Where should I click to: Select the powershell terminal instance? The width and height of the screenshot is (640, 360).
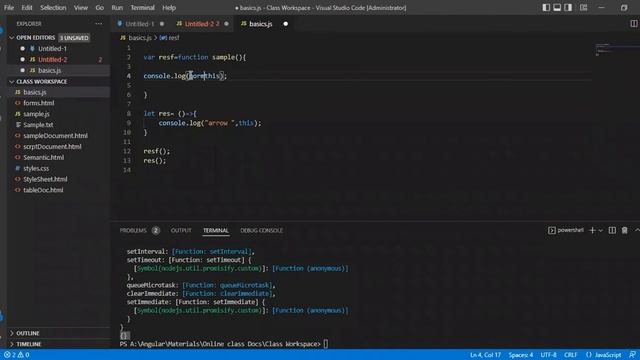pyautogui.click(x=566, y=230)
